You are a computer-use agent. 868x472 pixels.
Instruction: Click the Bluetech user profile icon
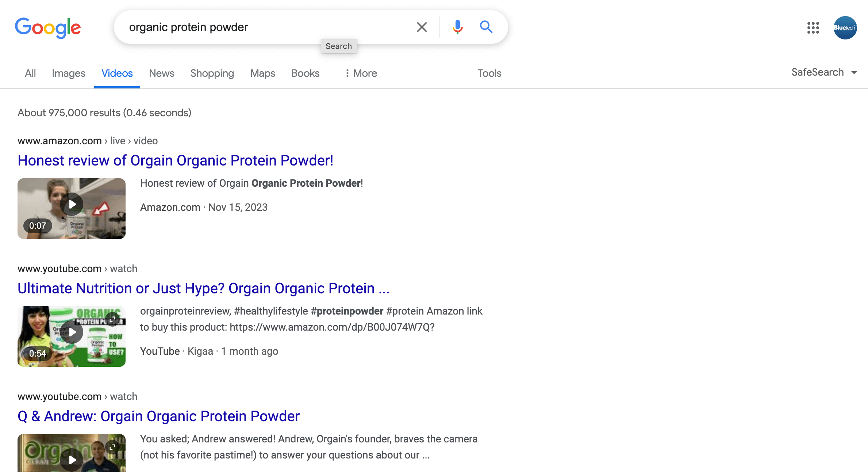844,27
